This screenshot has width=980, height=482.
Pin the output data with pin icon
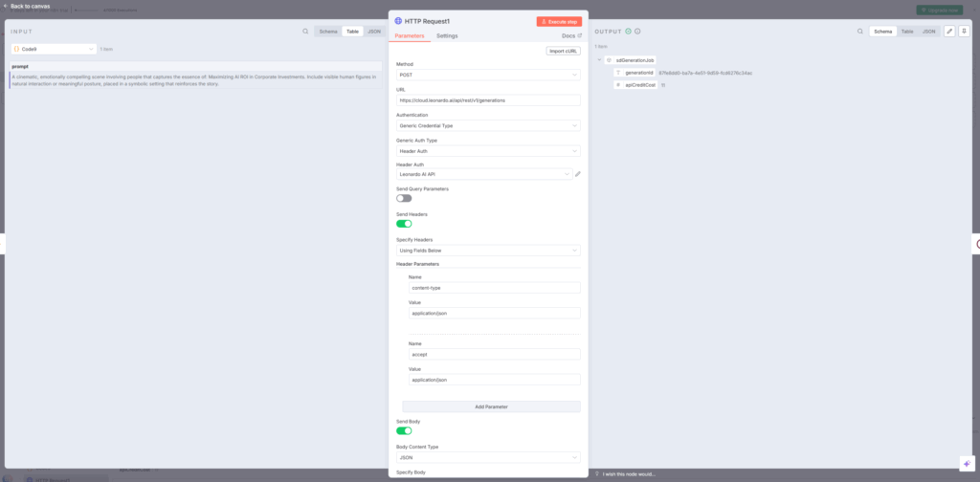tap(963, 32)
